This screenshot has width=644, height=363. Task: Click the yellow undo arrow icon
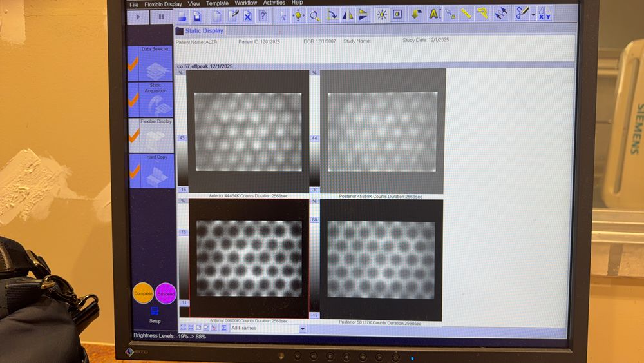tap(416, 14)
